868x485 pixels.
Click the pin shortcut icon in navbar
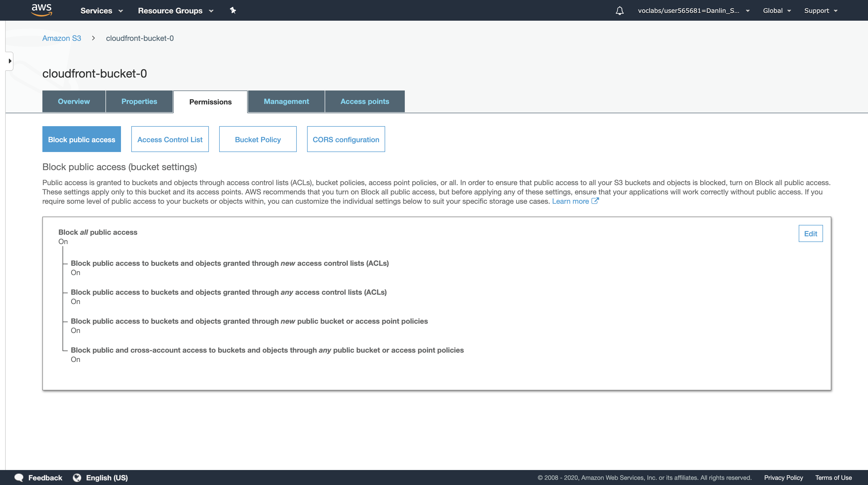(233, 10)
